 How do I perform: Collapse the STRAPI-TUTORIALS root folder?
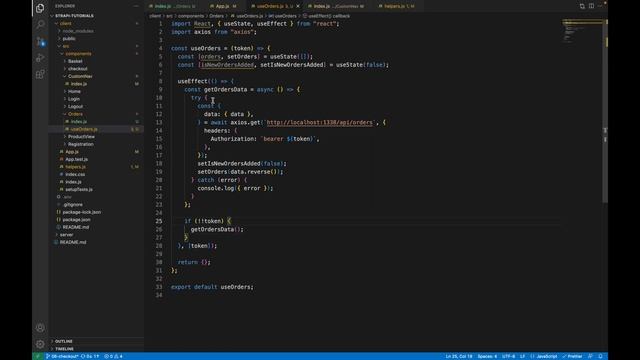pyautogui.click(x=74, y=16)
